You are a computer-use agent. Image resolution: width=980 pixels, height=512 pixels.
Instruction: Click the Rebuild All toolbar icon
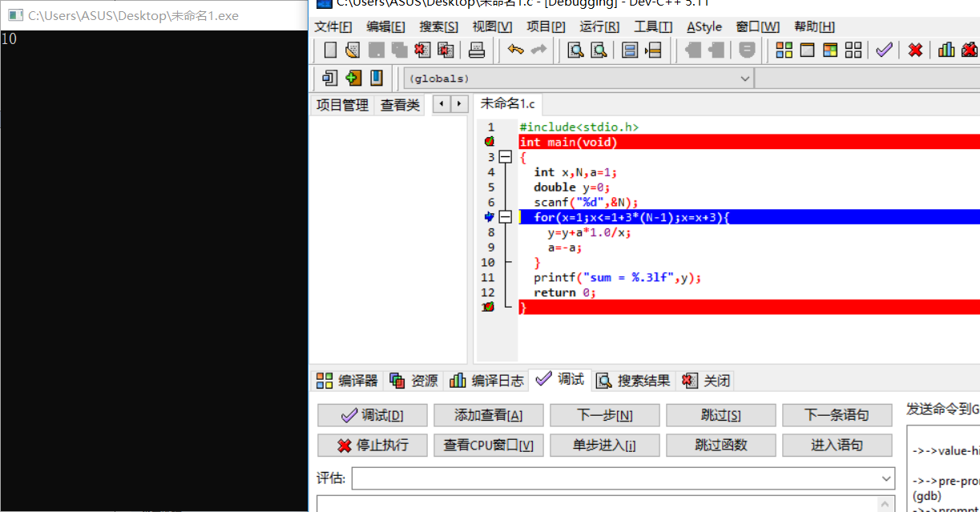pyautogui.click(x=854, y=50)
